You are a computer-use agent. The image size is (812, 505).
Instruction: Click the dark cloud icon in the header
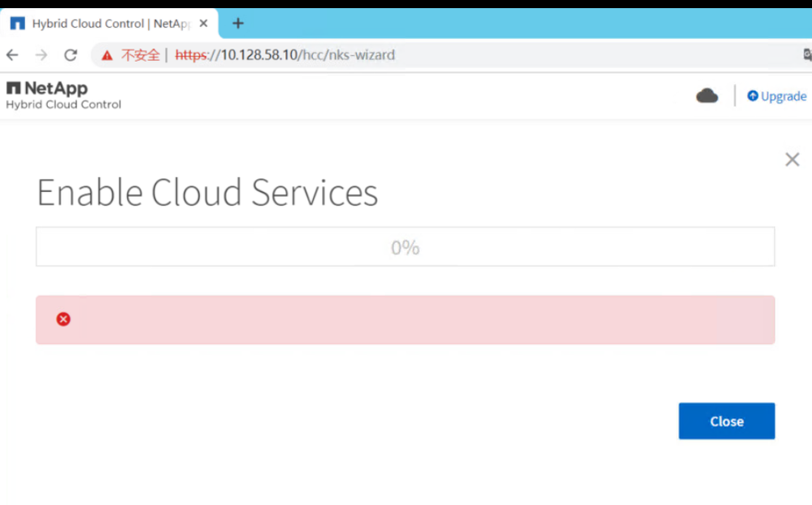click(707, 96)
